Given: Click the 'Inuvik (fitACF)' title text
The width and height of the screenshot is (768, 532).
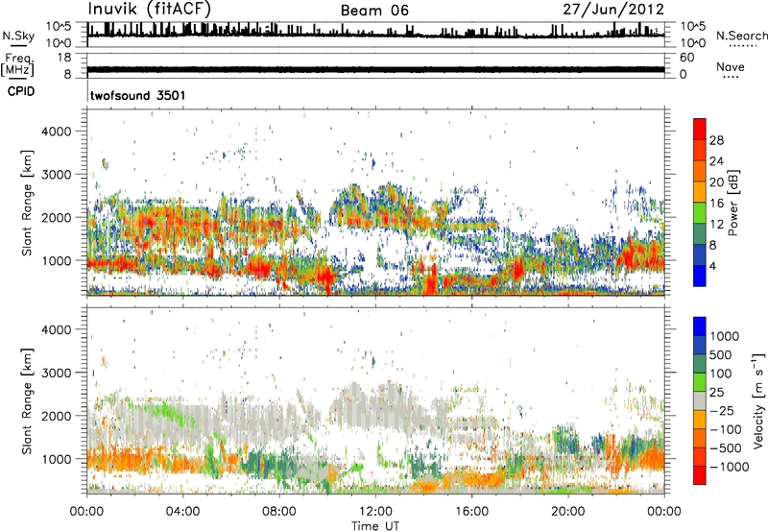Looking at the screenshot, I should pyautogui.click(x=149, y=9).
